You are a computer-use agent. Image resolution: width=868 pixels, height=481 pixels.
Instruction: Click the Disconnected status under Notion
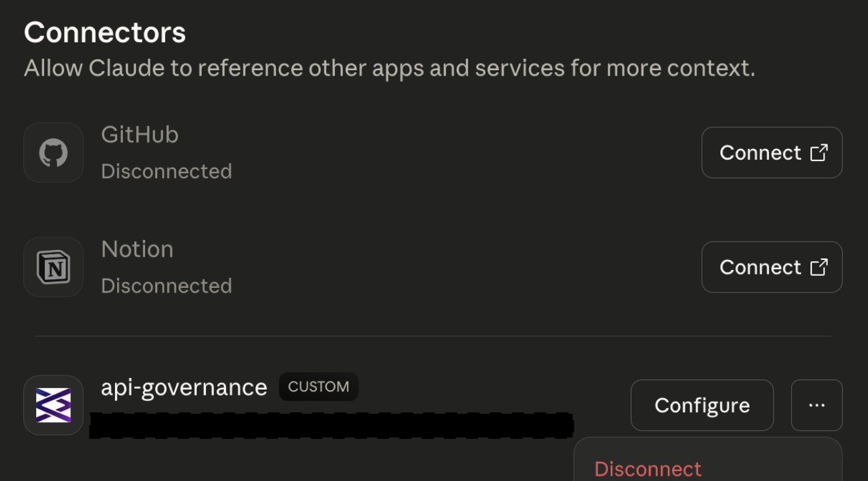coord(167,286)
